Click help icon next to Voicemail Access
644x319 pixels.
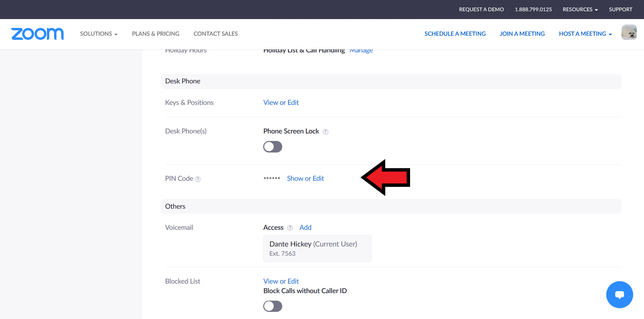[290, 228]
